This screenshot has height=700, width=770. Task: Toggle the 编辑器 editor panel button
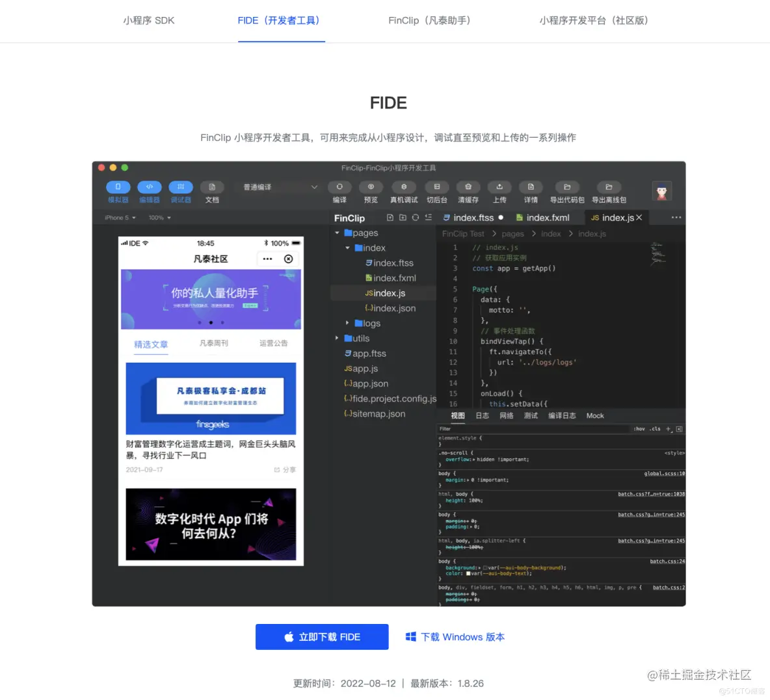150,187
